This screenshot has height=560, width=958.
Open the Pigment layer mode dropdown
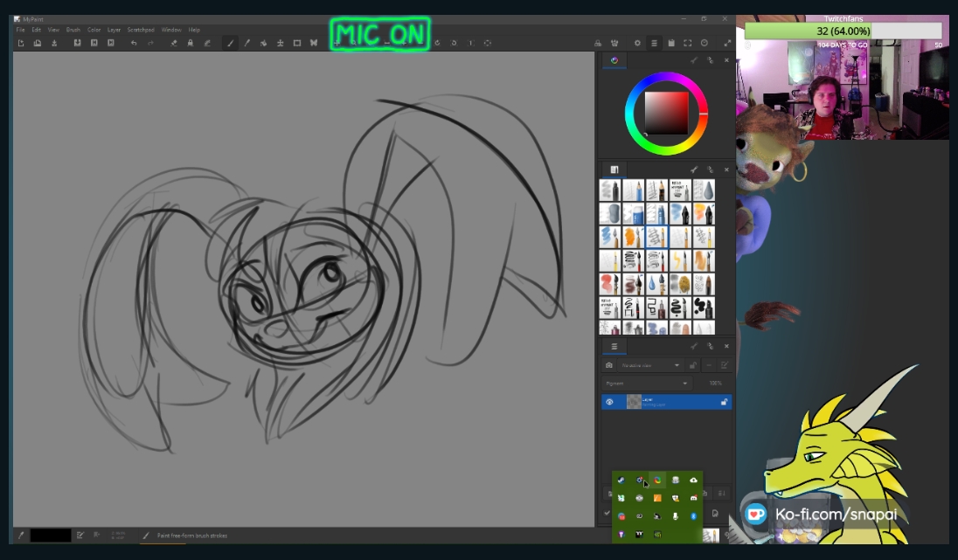647,383
